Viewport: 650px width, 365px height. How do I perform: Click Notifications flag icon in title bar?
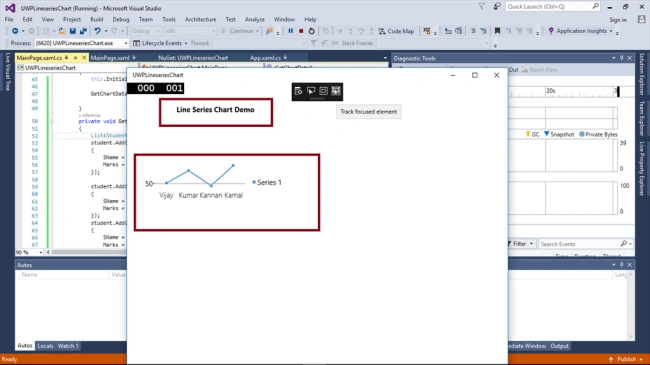(482, 7)
